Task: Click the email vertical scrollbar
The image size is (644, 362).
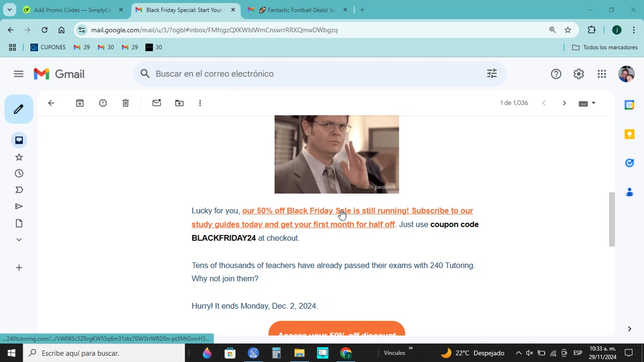Action: coord(612,219)
